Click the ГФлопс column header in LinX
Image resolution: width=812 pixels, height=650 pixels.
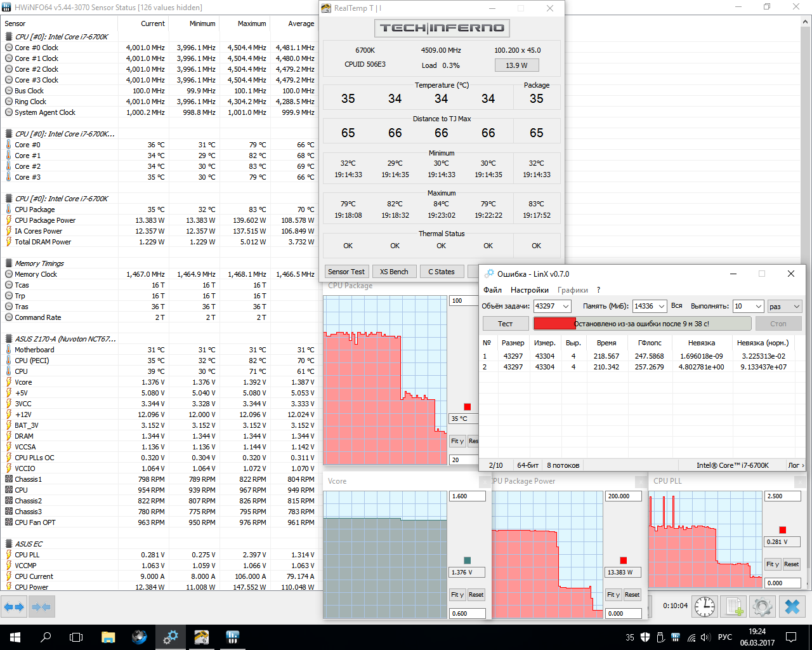point(650,343)
